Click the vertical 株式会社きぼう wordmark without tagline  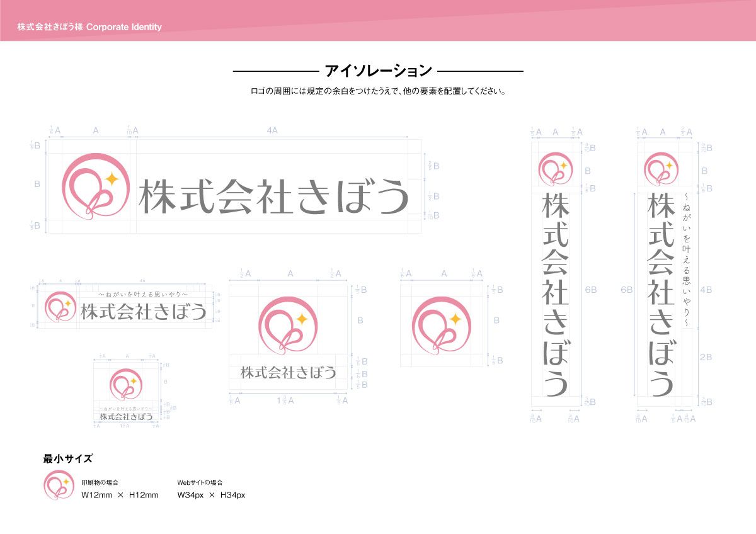click(x=556, y=294)
